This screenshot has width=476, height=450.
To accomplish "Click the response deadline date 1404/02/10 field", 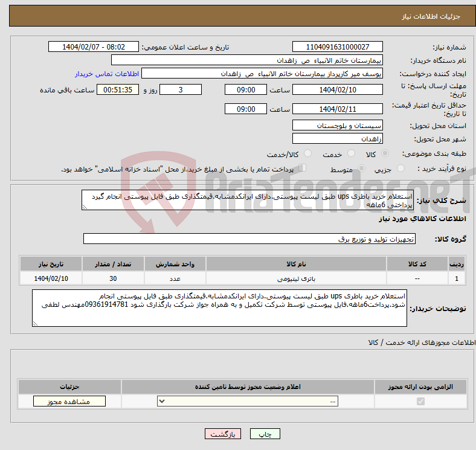I will [338, 89].
